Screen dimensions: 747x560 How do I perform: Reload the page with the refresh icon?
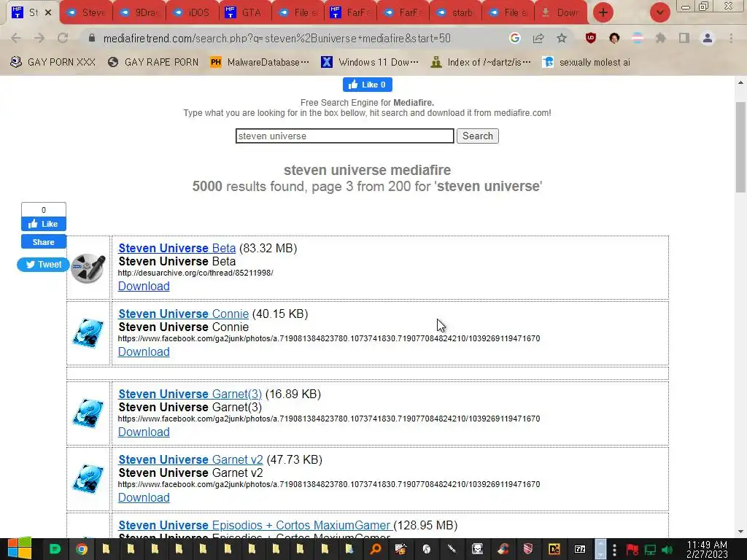[x=63, y=38]
